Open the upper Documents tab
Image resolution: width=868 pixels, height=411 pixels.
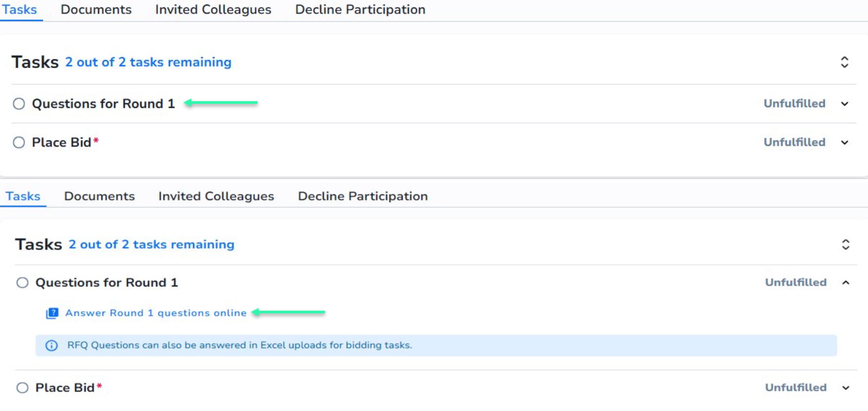[x=96, y=10]
